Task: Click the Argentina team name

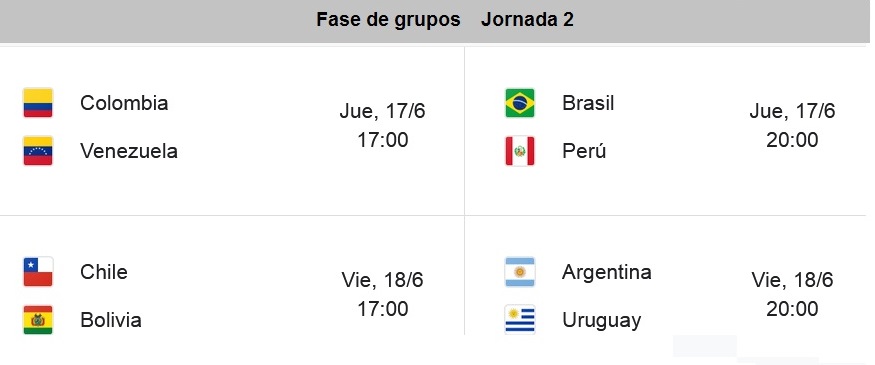Action: (607, 272)
